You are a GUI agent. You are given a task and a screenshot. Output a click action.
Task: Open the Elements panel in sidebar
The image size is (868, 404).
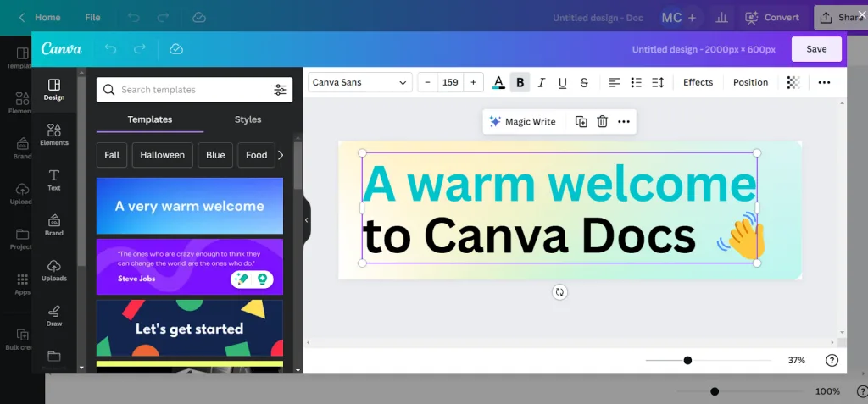(54, 134)
